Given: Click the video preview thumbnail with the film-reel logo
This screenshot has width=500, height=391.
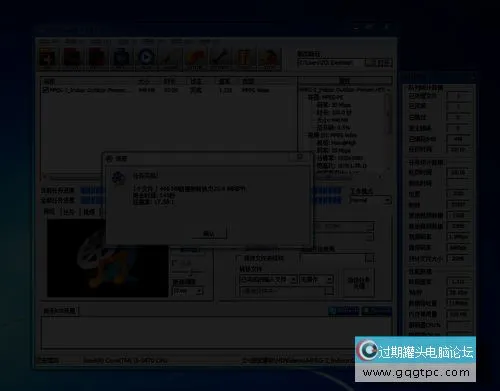Looking at the screenshot, I should (107, 258).
